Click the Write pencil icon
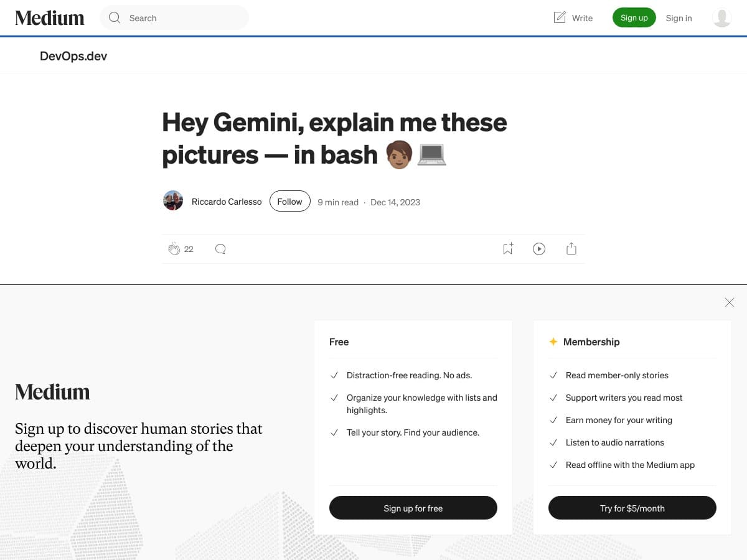This screenshot has width=747, height=560. point(560,17)
